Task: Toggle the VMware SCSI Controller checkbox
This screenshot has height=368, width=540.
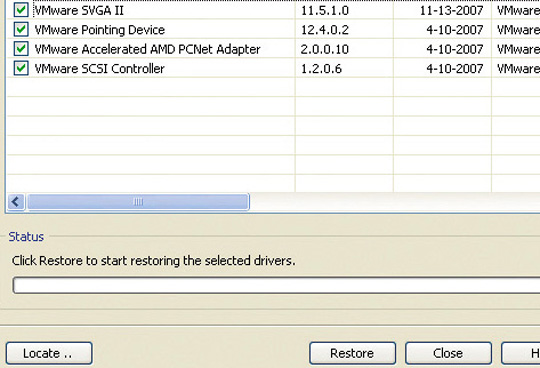Action: pyautogui.click(x=21, y=68)
